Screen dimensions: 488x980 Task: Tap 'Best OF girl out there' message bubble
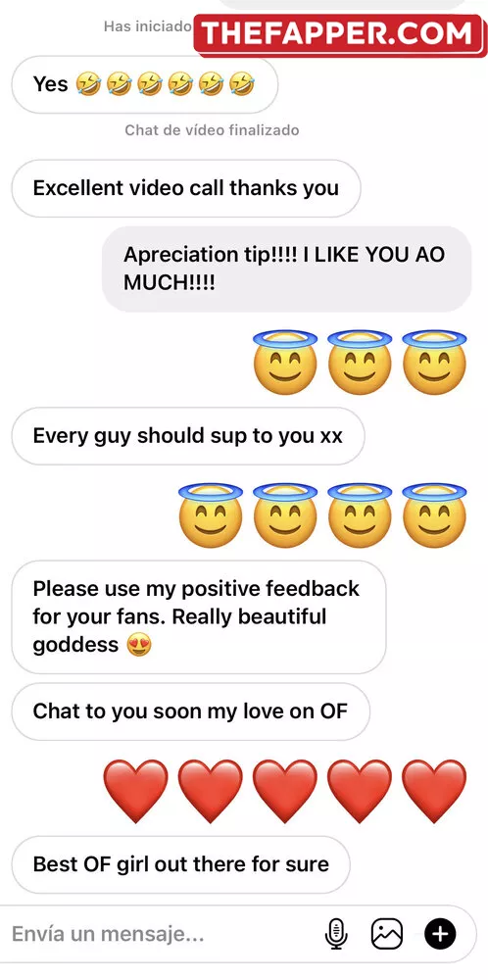181,864
